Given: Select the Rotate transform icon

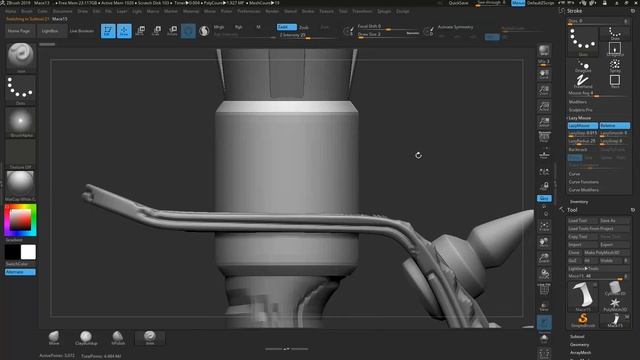Looking at the screenshot, I should coord(172,31).
